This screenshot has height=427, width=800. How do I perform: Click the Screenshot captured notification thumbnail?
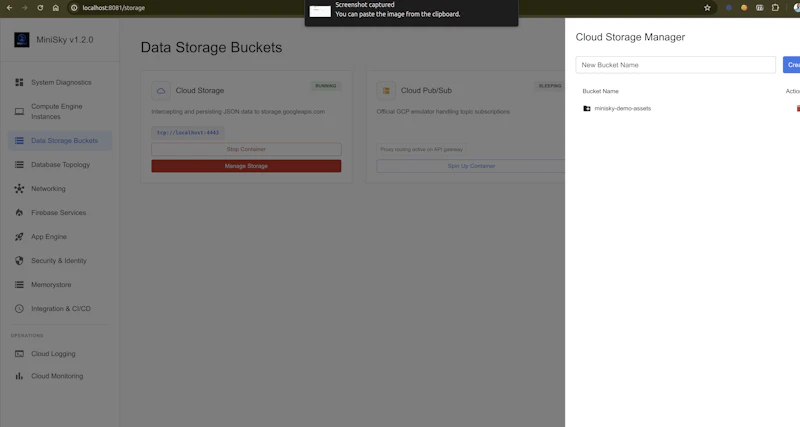click(x=320, y=10)
